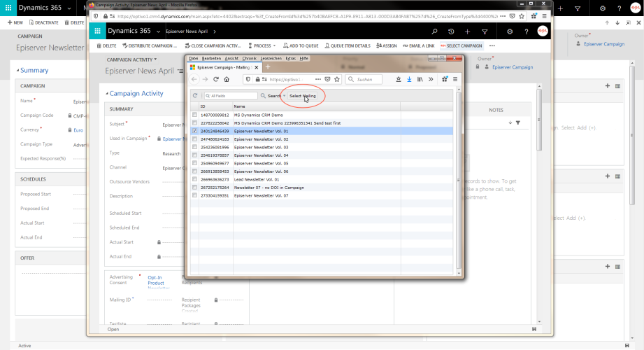Click Euro currency link in background window
Screen dimensions: 644x350
click(x=78, y=130)
